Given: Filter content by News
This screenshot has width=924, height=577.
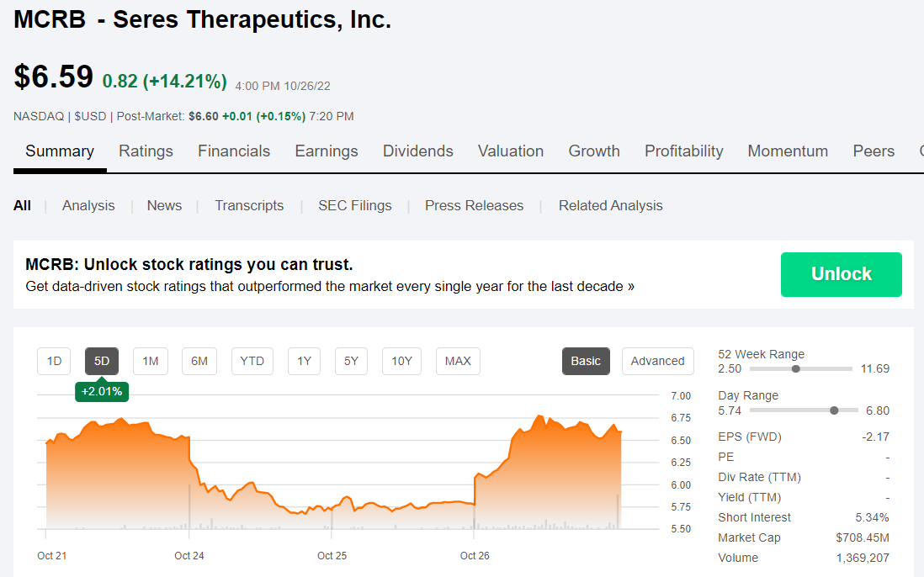Looking at the screenshot, I should tap(164, 205).
